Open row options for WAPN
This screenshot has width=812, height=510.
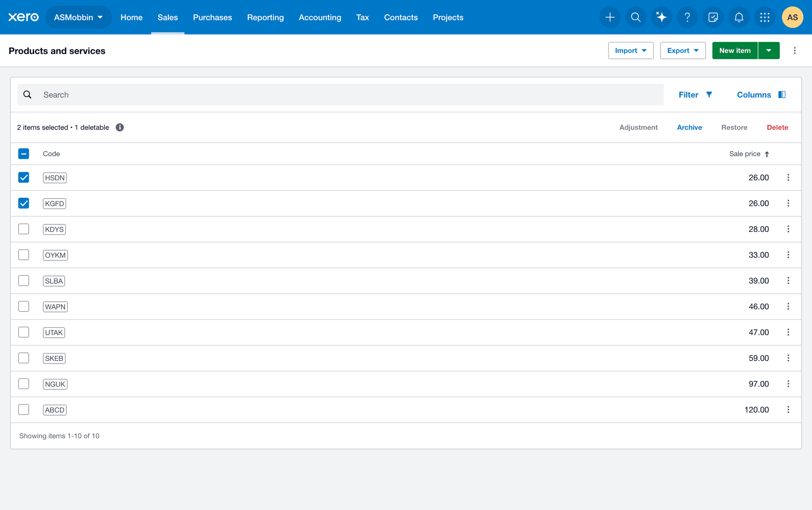point(788,307)
